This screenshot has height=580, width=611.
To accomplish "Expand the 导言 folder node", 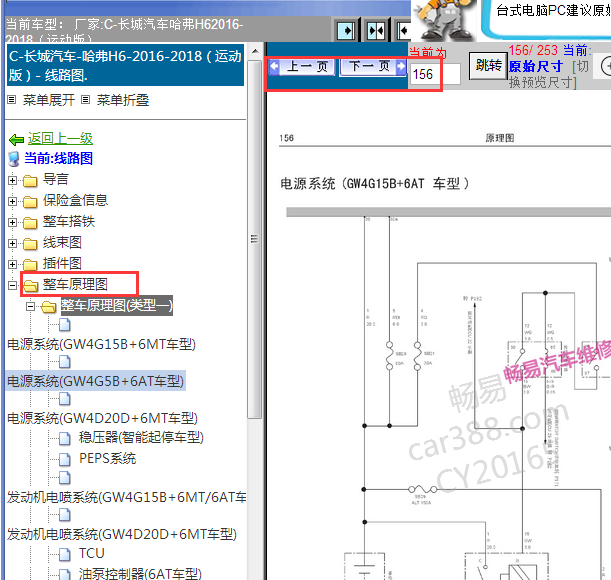I will (x=12, y=180).
